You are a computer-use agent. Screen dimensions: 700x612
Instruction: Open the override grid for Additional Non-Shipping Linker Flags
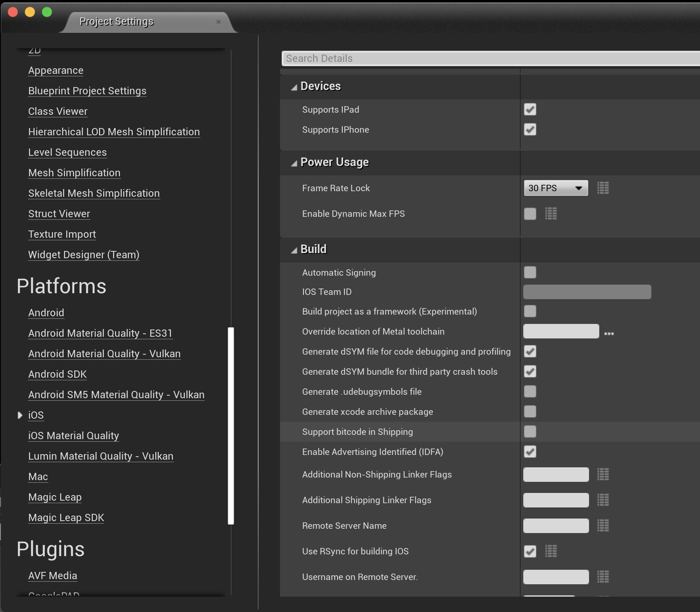(x=603, y=474)
